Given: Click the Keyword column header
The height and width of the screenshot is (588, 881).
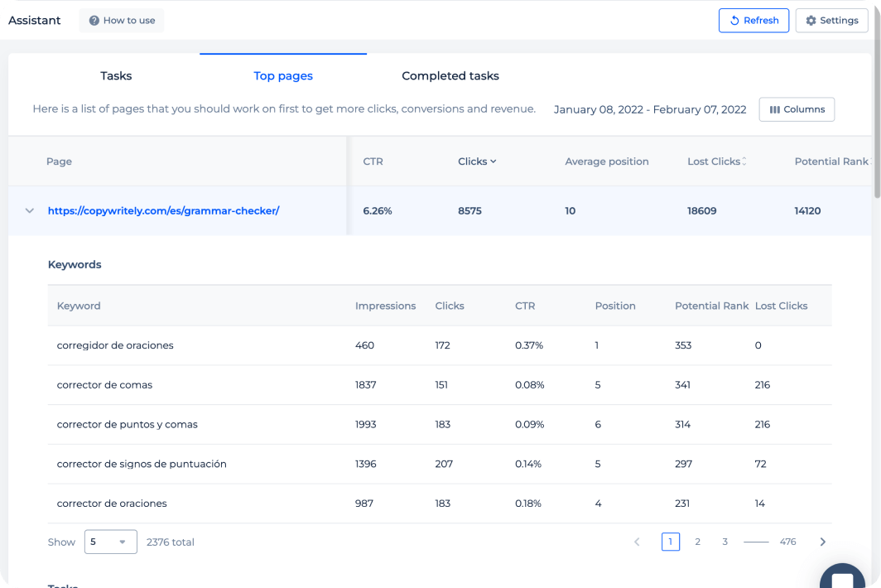Looking at the screenshot, I should point(79,306).
